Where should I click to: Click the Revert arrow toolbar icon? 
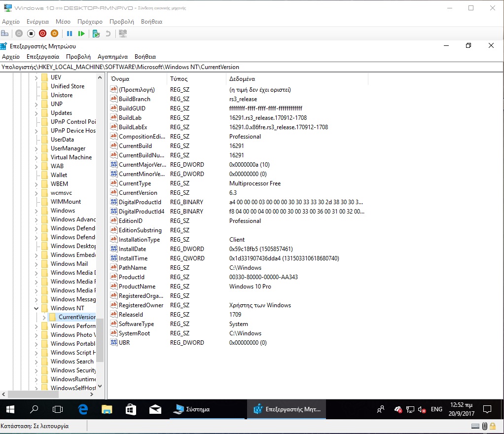[108, 34]
